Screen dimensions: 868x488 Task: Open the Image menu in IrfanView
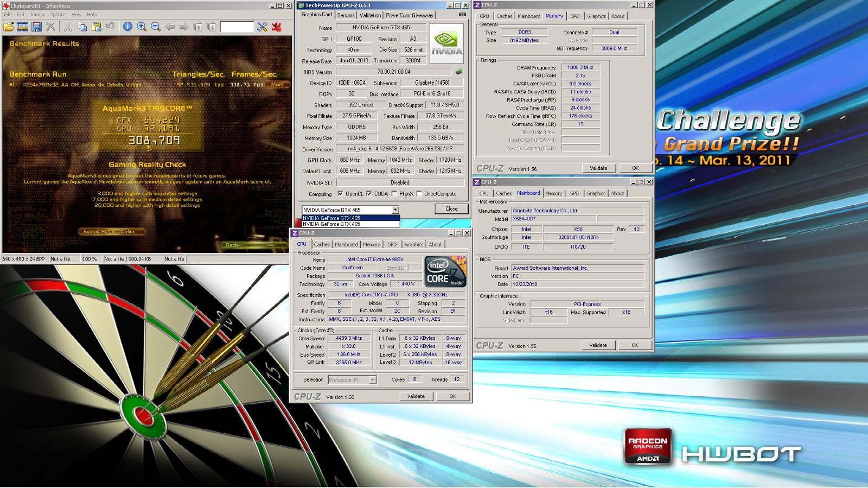tap(37, 15)
